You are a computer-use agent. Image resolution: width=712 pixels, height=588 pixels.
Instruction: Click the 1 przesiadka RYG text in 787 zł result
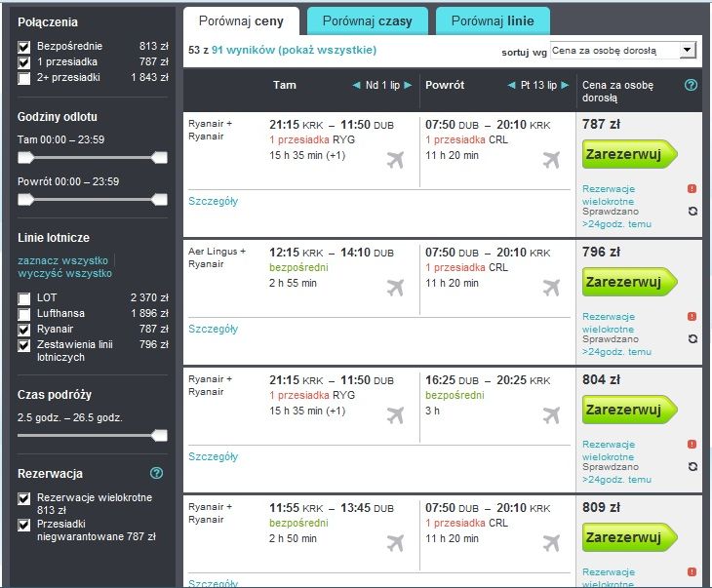[x=312, y=139]
